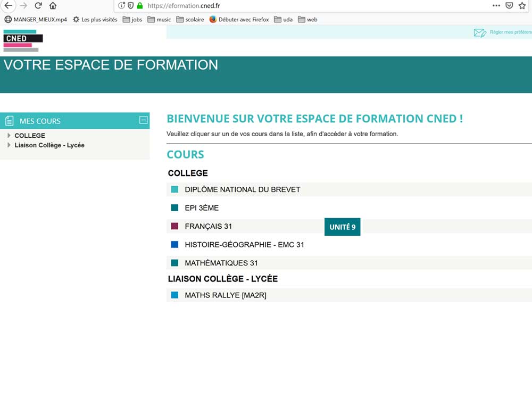The width and height of the screenshot is (532, 399).
Task: Collapse the Mes Cours panel
Action: pyautogui.click(x=143, y=120)
